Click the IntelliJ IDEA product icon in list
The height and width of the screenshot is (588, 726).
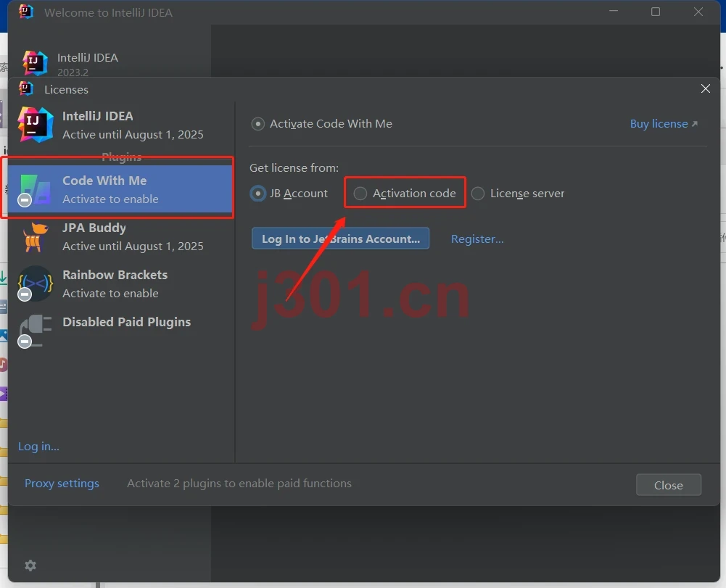(x=36, y=124)
